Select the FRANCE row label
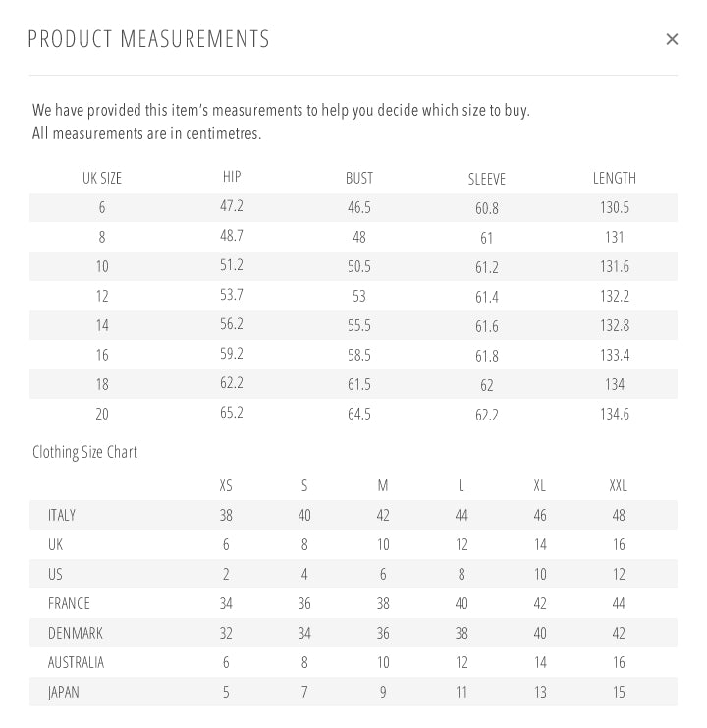 (x=69, y=603)
